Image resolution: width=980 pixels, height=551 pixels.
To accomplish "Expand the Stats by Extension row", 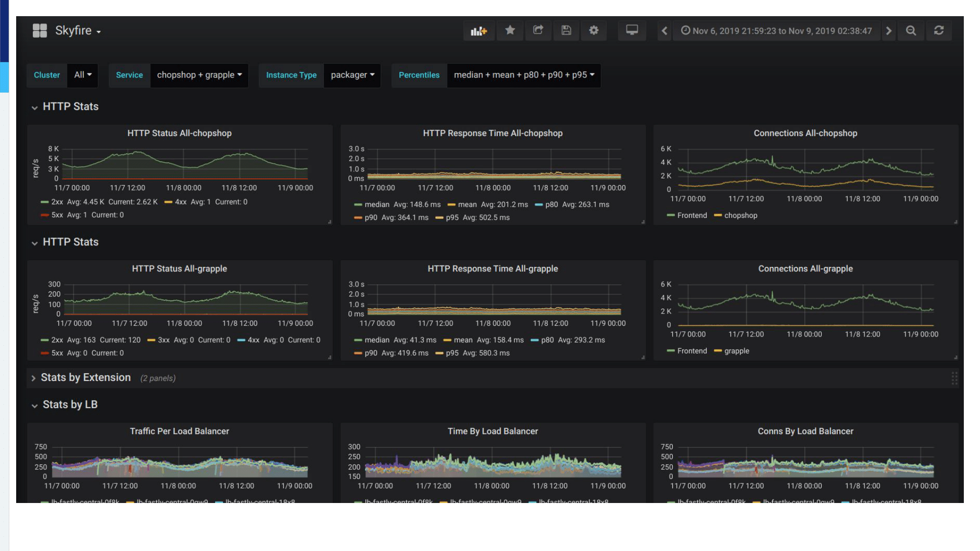I will tap(81, 378).
